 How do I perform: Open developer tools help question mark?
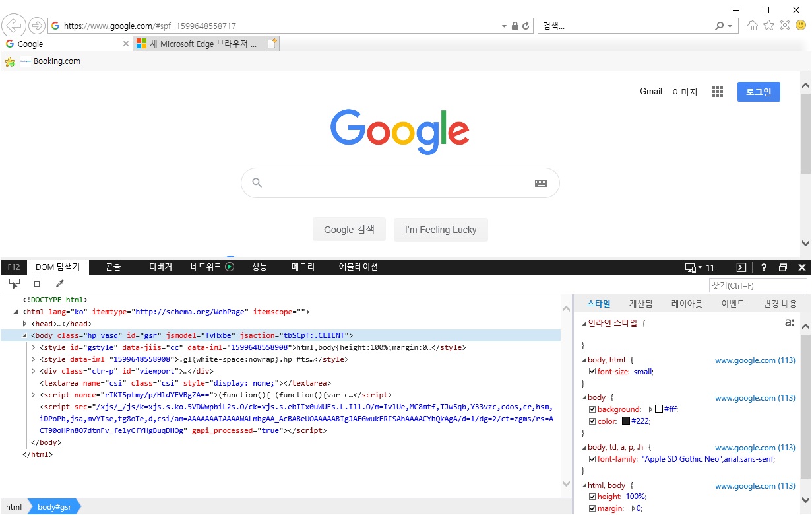click(x=764, y=267)
